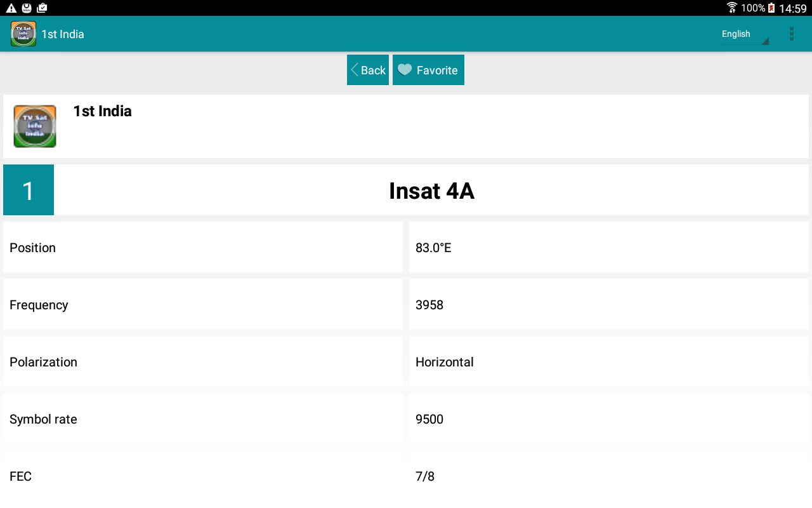Tap the battery status icon
Screen dimensions: 812x508
pyautogui.click(x=771, y=8)
